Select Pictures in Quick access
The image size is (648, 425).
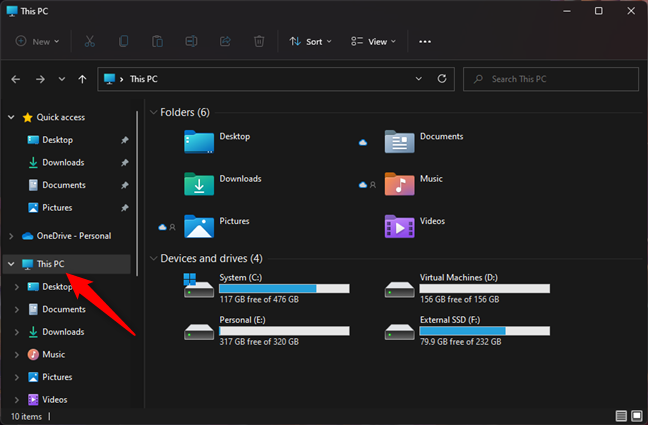tap(57, 208)
